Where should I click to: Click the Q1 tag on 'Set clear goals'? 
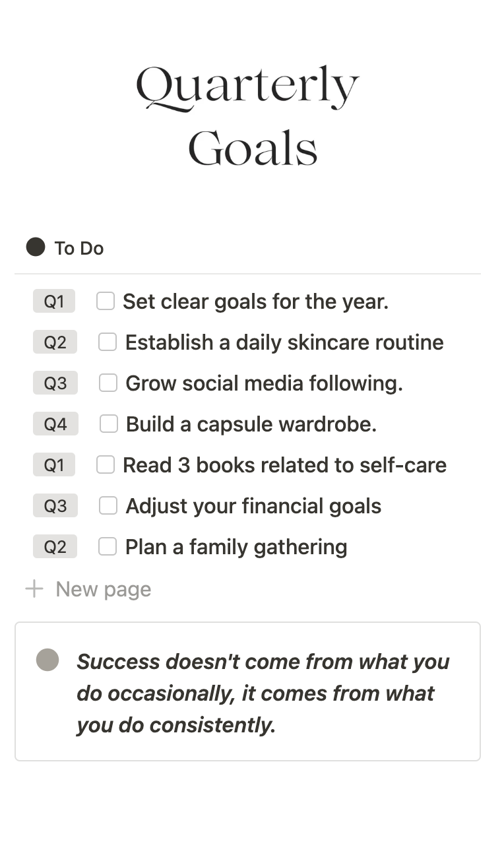pyautogui.click(x=54, y=302)
